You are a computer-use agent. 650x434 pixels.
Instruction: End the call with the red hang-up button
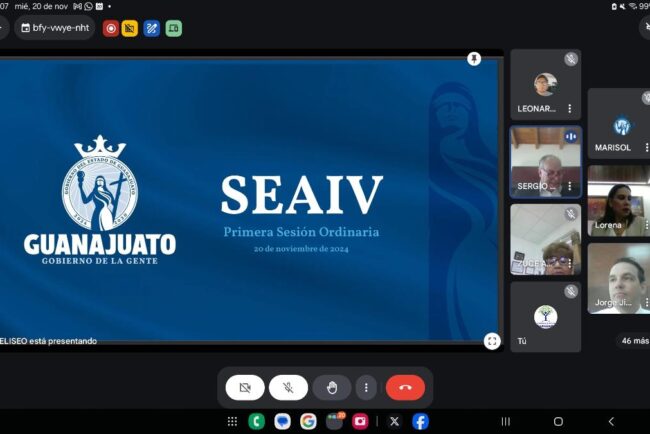pos(405,388)
